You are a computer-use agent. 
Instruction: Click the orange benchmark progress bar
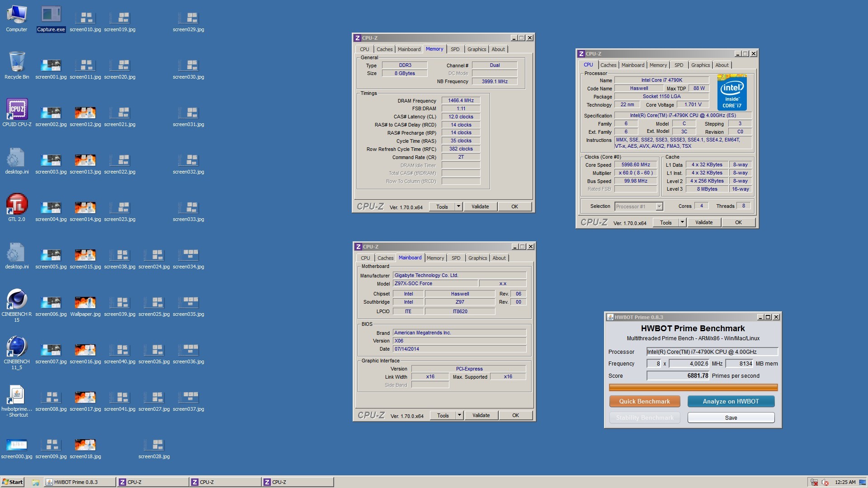tap(693, 387)
